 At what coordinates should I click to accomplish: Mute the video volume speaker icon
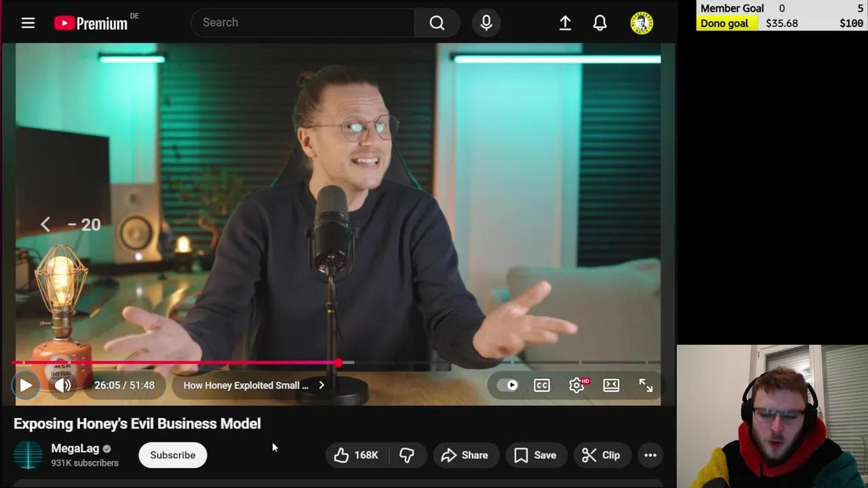pyautogui.click(x=63, y=385)
